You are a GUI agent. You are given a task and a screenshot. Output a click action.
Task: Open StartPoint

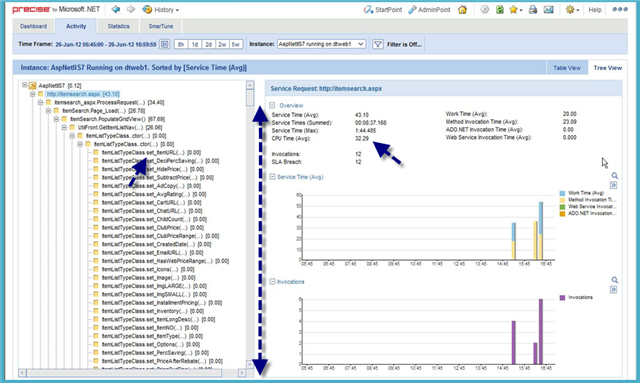click(383, 9)
